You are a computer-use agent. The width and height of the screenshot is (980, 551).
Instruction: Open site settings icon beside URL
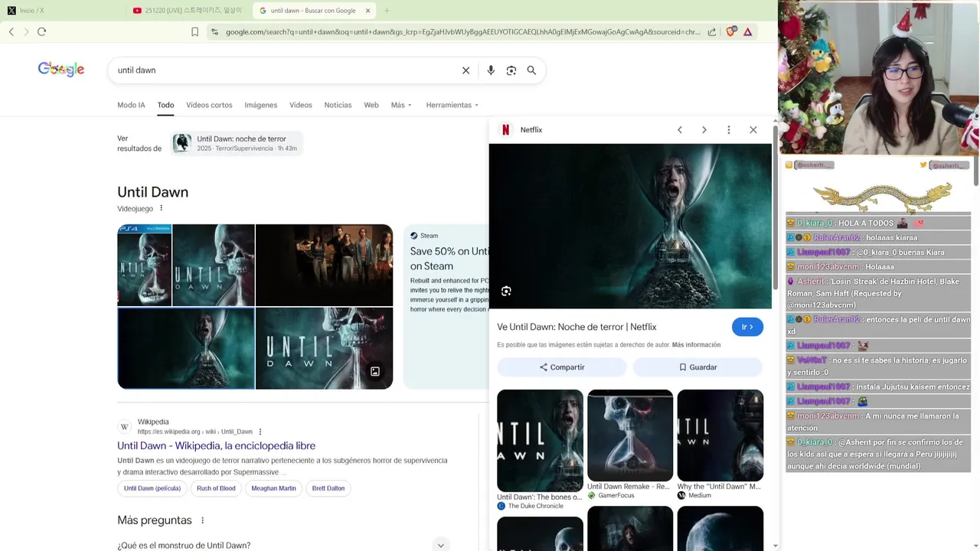(214, 31)
